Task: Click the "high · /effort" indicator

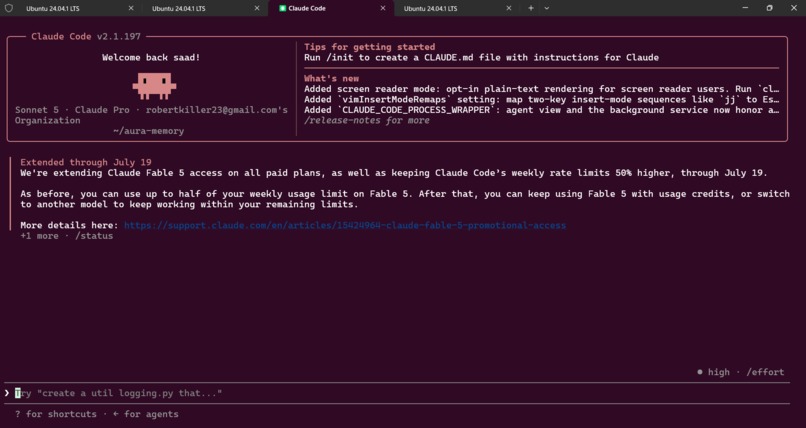Action: pos(740,372)
